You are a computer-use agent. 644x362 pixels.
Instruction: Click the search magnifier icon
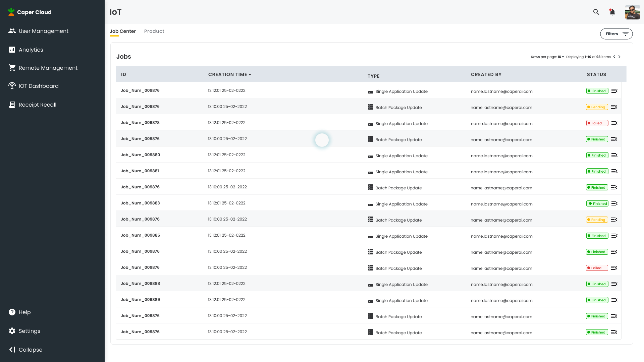596,12
